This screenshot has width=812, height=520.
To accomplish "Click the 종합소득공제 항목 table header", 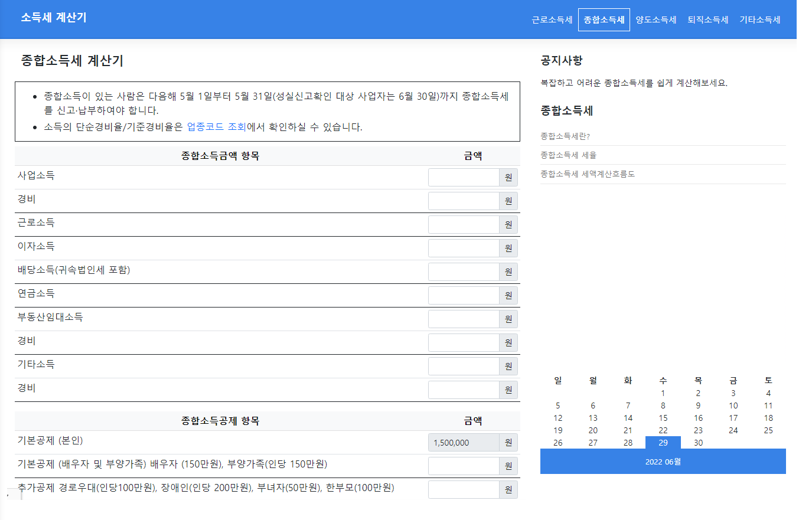I will (220, 421).
